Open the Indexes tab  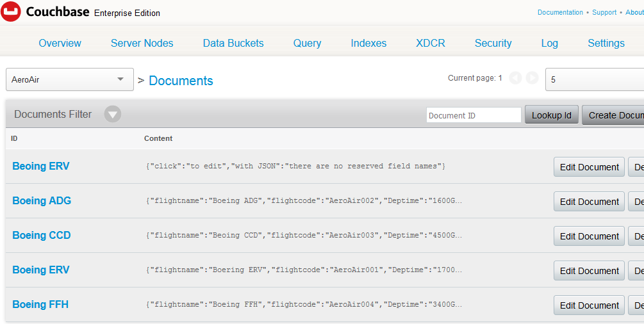(x=368, y=43)
